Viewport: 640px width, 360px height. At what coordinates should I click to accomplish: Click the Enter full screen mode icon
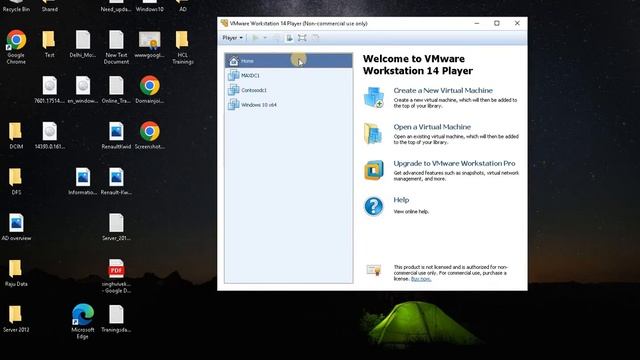tap(302, 38)
